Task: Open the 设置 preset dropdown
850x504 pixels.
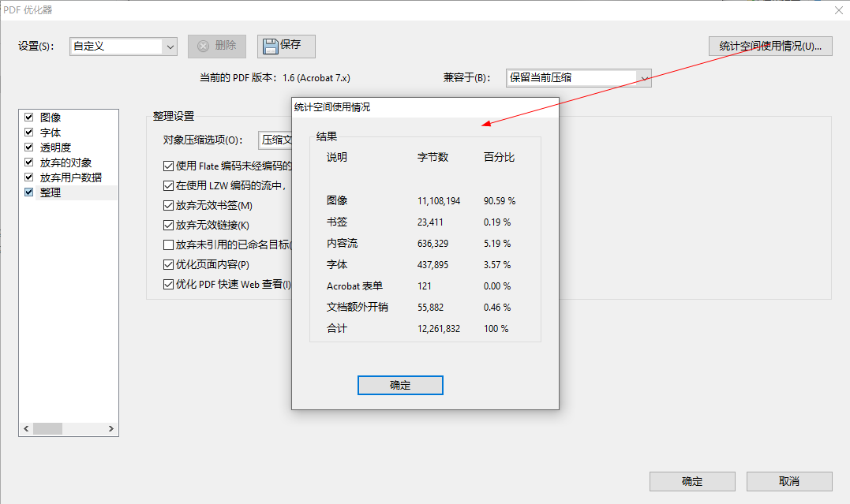Action: pos(170,47)
